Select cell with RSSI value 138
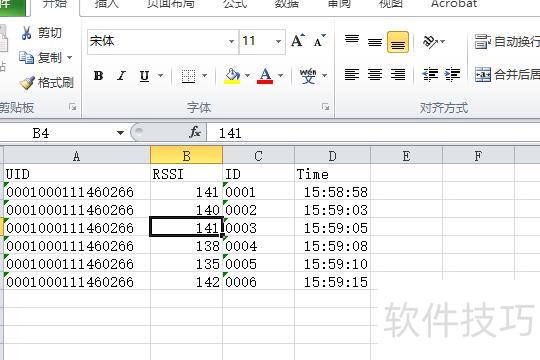Screen dimensions: 540x360 pos(186,246)
